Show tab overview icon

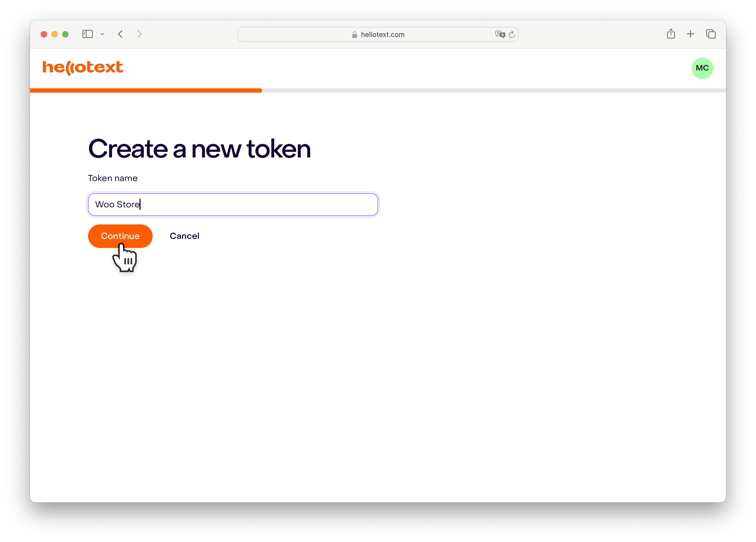711,34
